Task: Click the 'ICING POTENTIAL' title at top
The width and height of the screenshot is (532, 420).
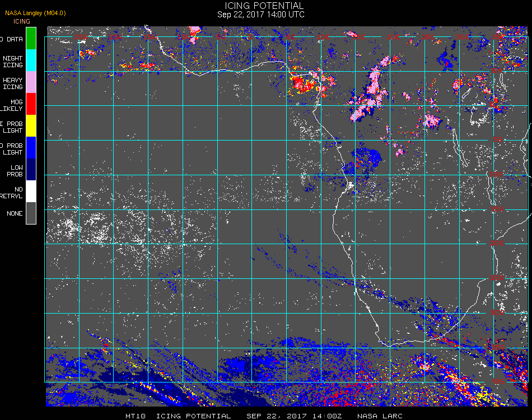Action: pos(264,6)
